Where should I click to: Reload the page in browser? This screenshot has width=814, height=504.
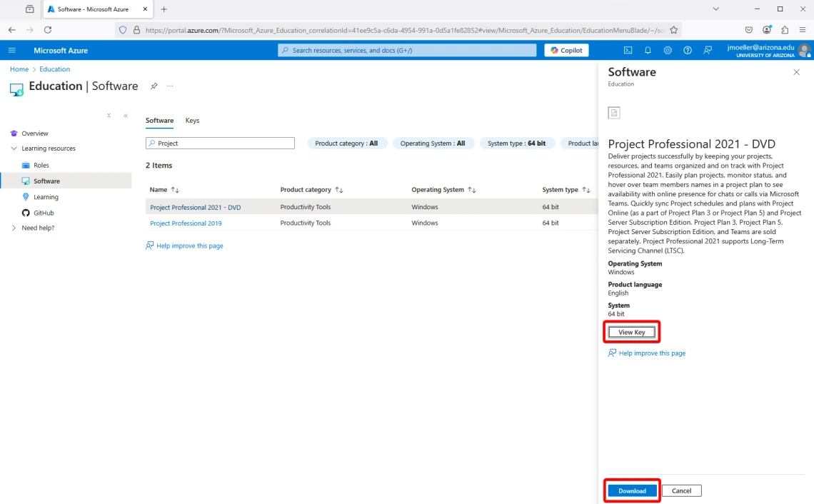click(48, 30)
